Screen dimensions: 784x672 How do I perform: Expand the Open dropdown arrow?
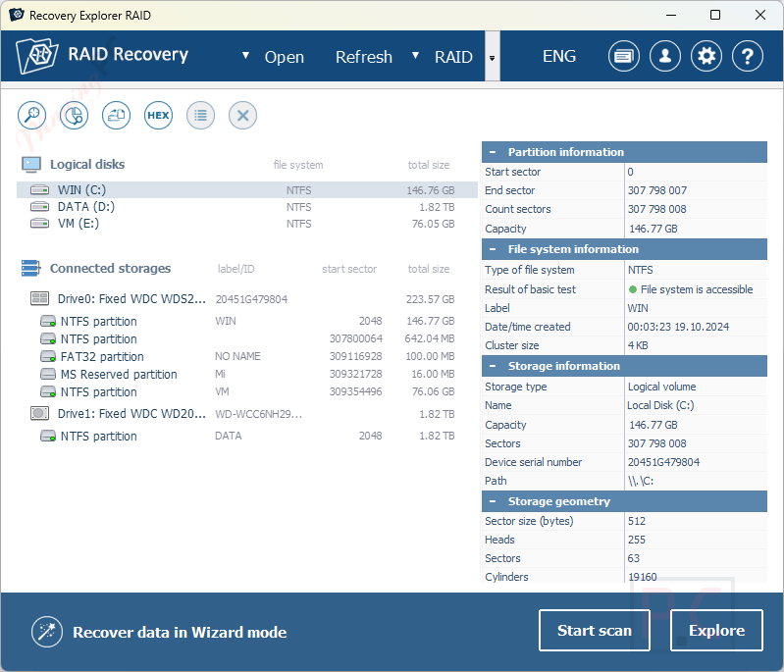click(x=245, y=56)
